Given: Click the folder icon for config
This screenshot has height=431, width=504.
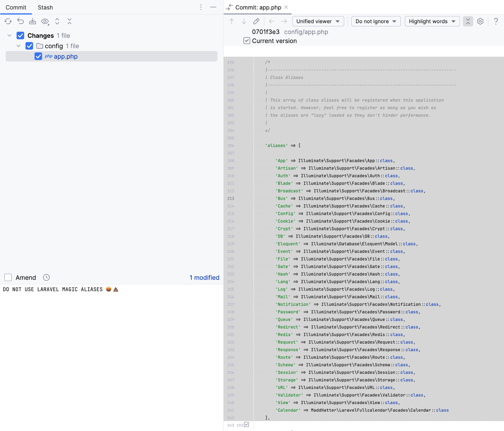Looking at the screenshot, I should [x=40, y=46].
